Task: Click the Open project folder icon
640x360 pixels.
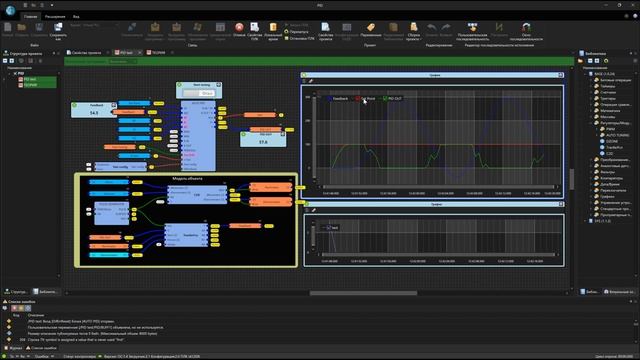Action: coord(22,27)
